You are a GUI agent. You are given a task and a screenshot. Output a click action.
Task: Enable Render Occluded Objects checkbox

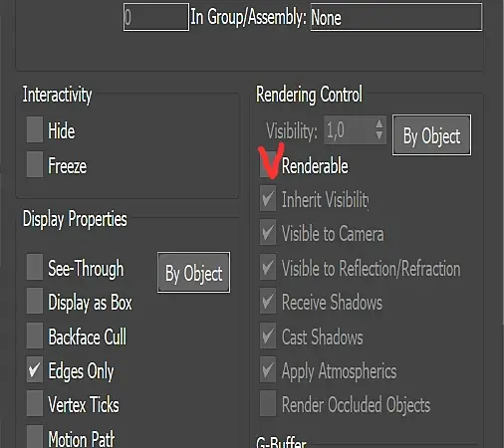pos(268,404)
